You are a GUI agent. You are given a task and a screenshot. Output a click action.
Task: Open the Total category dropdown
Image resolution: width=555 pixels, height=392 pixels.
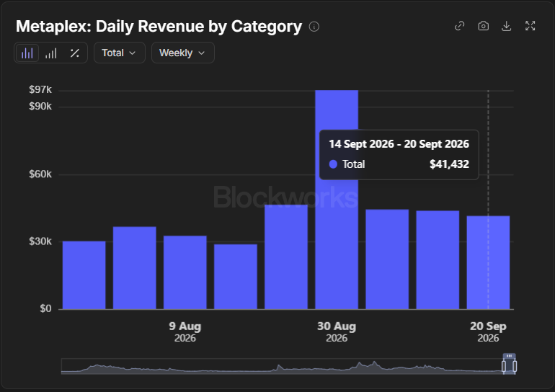click(119, 53)
